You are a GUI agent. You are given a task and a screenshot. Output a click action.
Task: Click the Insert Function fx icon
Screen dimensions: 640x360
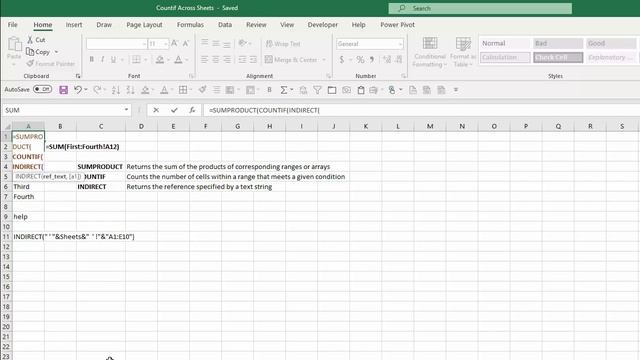point(192,110)
